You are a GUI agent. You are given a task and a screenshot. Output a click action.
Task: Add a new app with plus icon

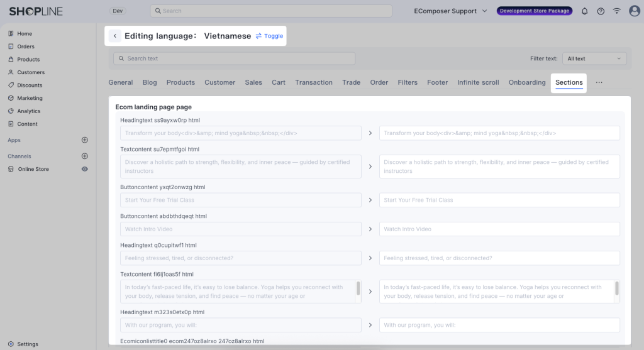(x=85, y=140)
